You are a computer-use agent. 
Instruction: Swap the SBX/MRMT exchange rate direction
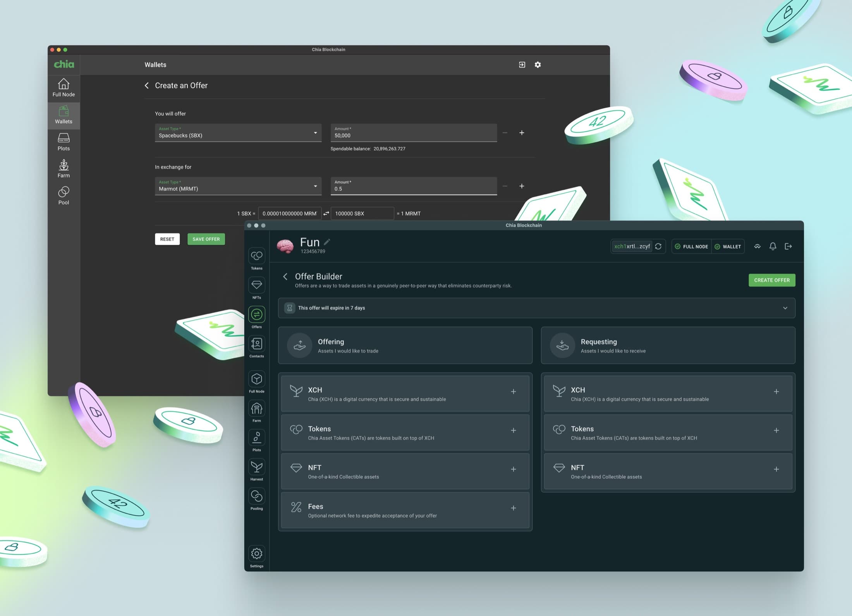tap(326, 213)
